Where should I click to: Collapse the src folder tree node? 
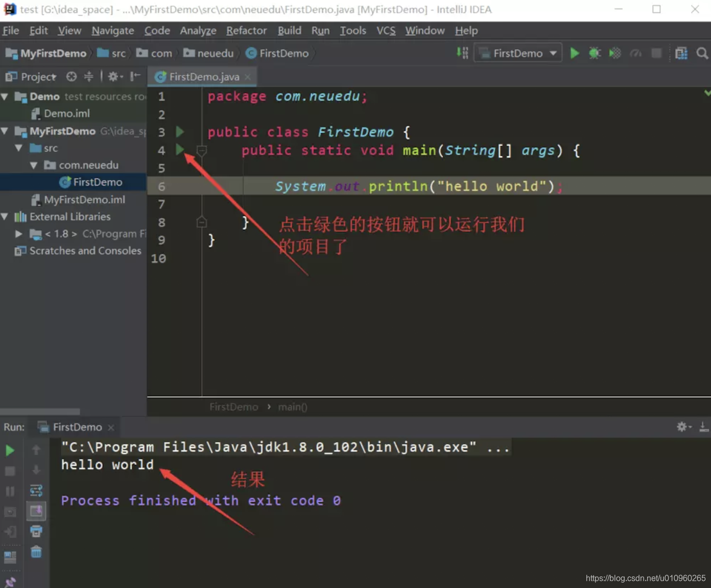pyautogui.click(x=19, y=148)
